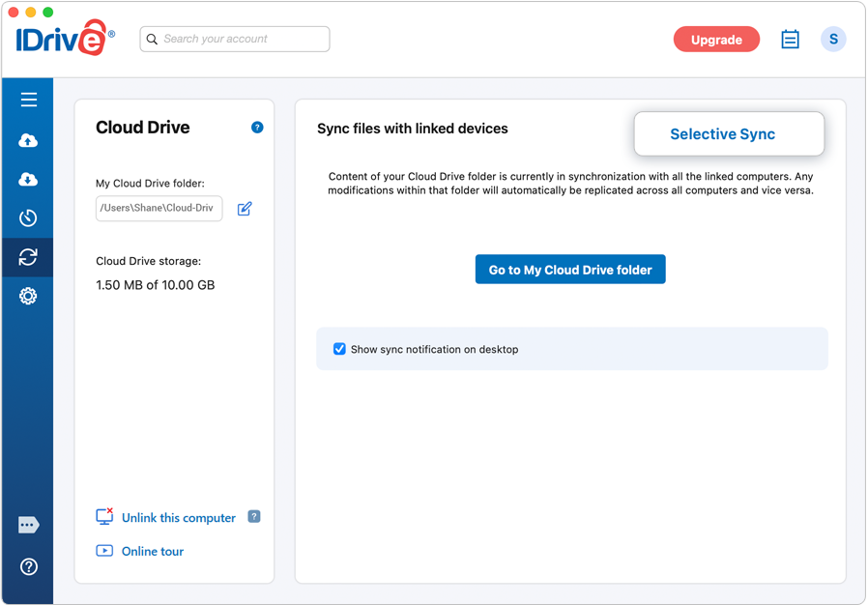Open the Online tour link

point(153,551)
